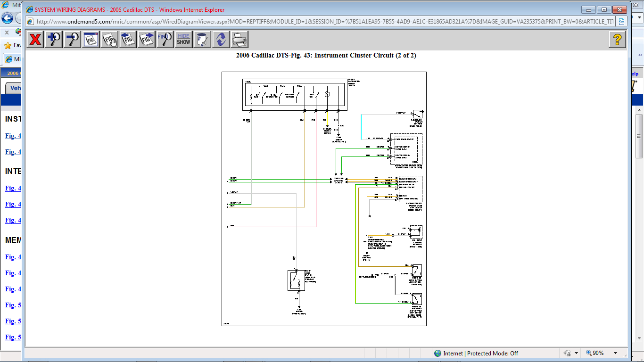Go to the previous figure
The image size is (644, 362).
pos(128,39)
